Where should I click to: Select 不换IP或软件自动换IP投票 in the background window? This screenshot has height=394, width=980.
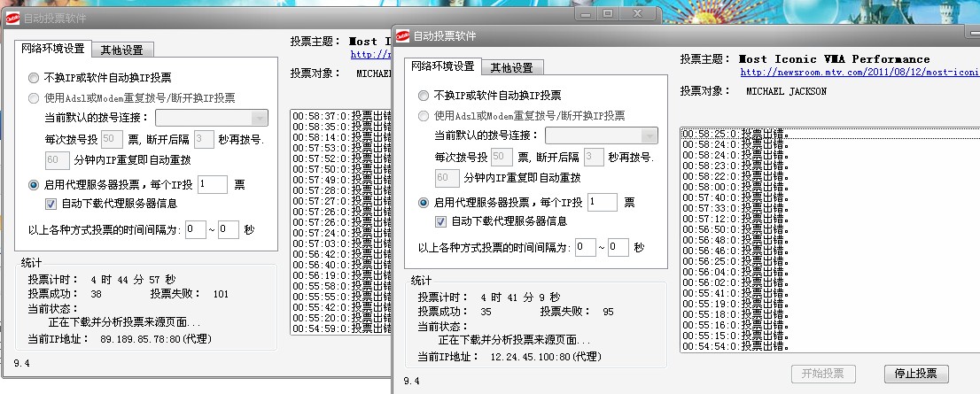tap(34, 77)
